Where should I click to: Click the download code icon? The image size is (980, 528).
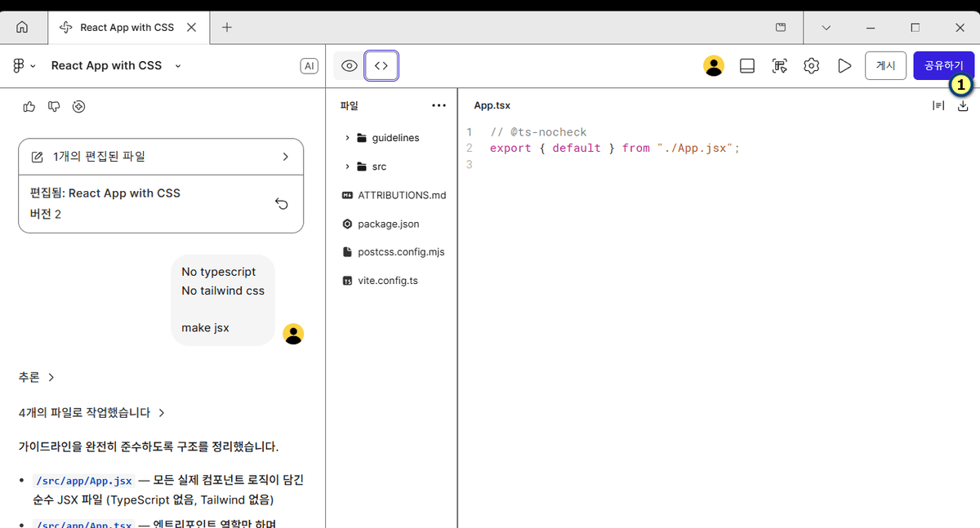pyautogui.click(x=963, y=105)
